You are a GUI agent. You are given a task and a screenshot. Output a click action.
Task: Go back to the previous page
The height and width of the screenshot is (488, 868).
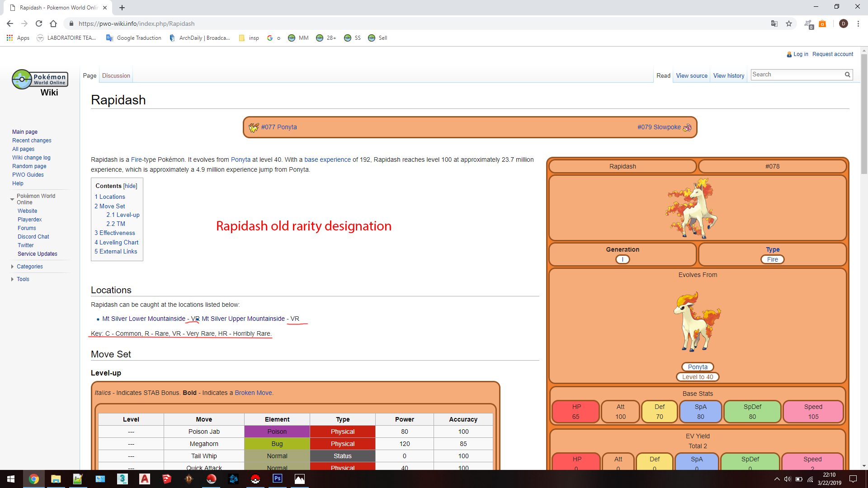10,23
